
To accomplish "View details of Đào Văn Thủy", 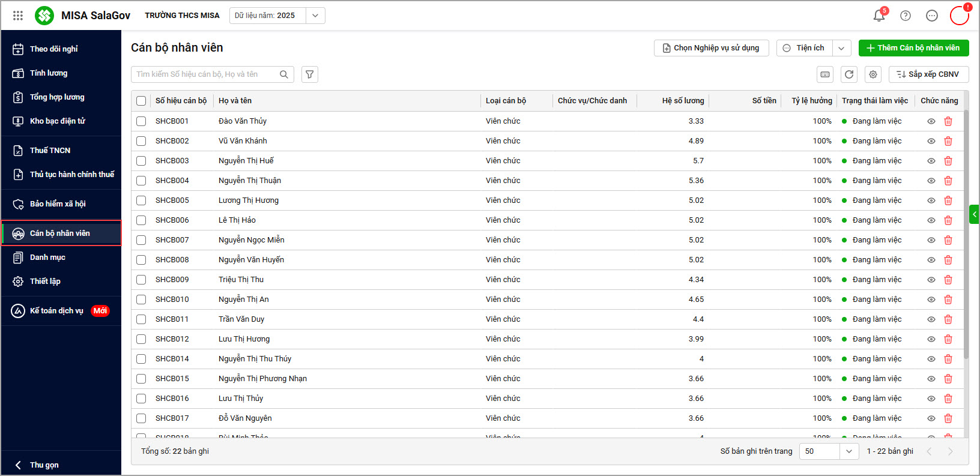I will (x=931, y=121).
